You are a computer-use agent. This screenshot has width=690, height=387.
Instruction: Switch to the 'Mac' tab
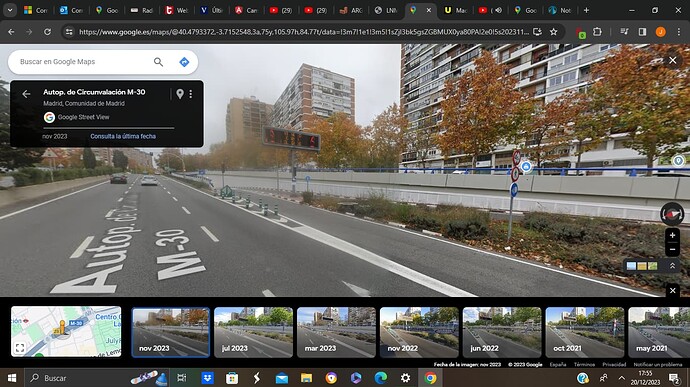(455, 10)
